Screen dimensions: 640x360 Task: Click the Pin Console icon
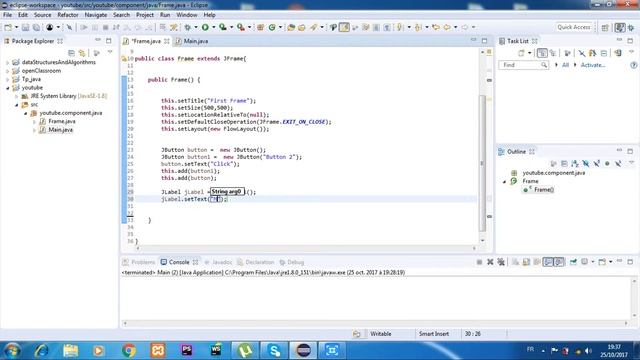573,262
